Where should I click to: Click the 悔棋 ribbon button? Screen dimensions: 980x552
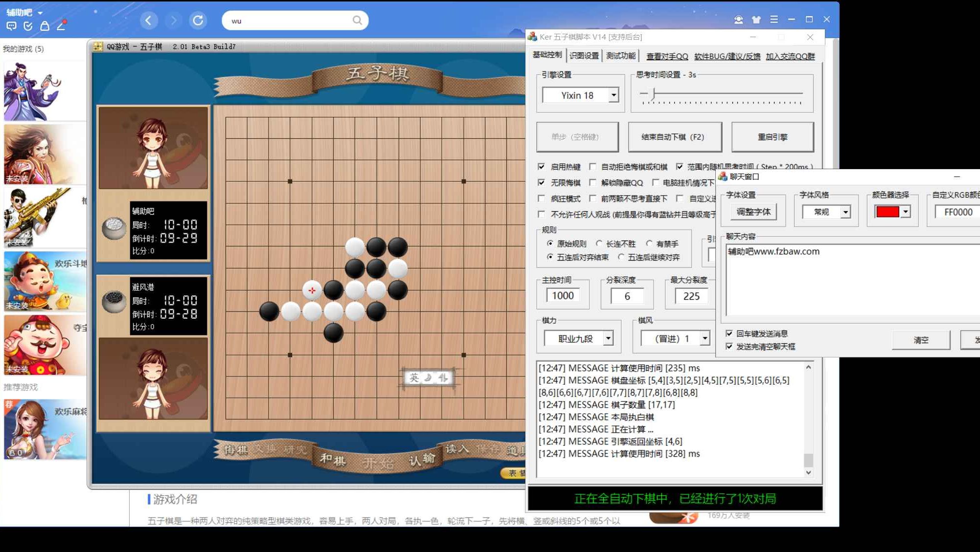tap(236, 449)
